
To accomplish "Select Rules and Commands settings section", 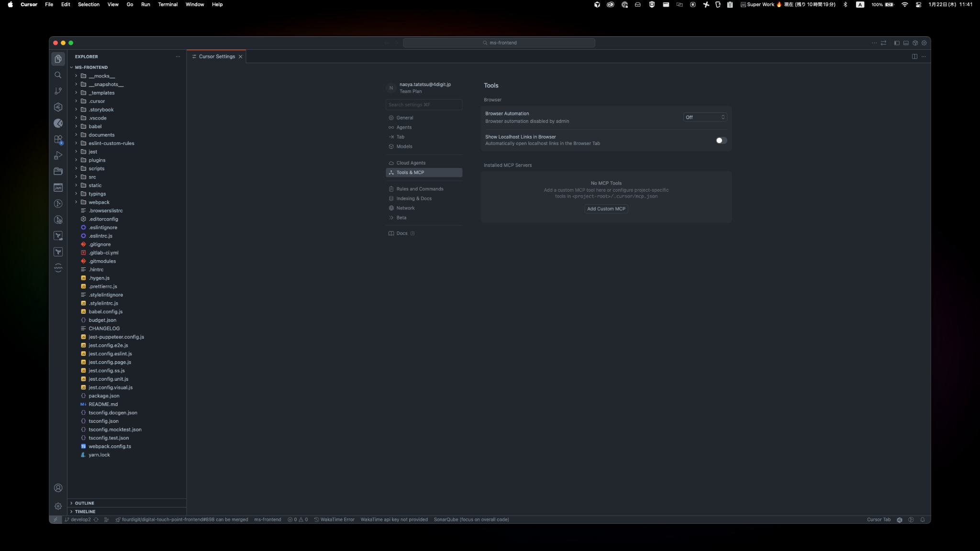I will tap(424, 189).
